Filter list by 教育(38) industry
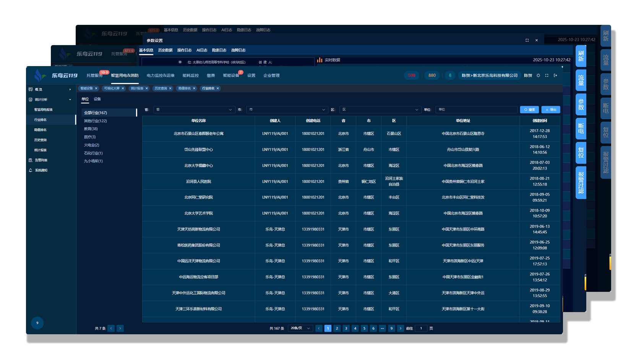This screenshot has height=361, width=644. 91,129
